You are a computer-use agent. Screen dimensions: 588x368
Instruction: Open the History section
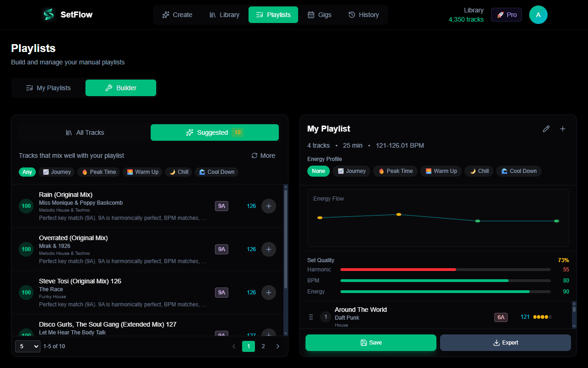(x=363, y=14)
